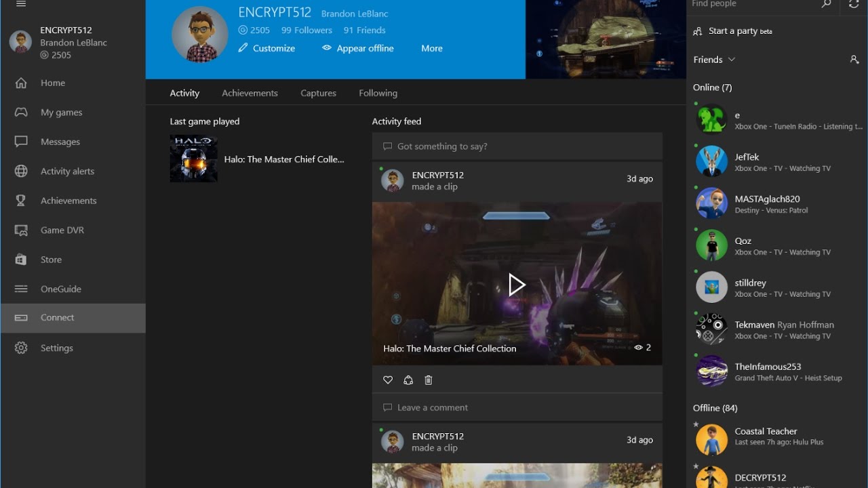Open the second clip thumbnail below
The image size is (868, 488).
[517, 476]
